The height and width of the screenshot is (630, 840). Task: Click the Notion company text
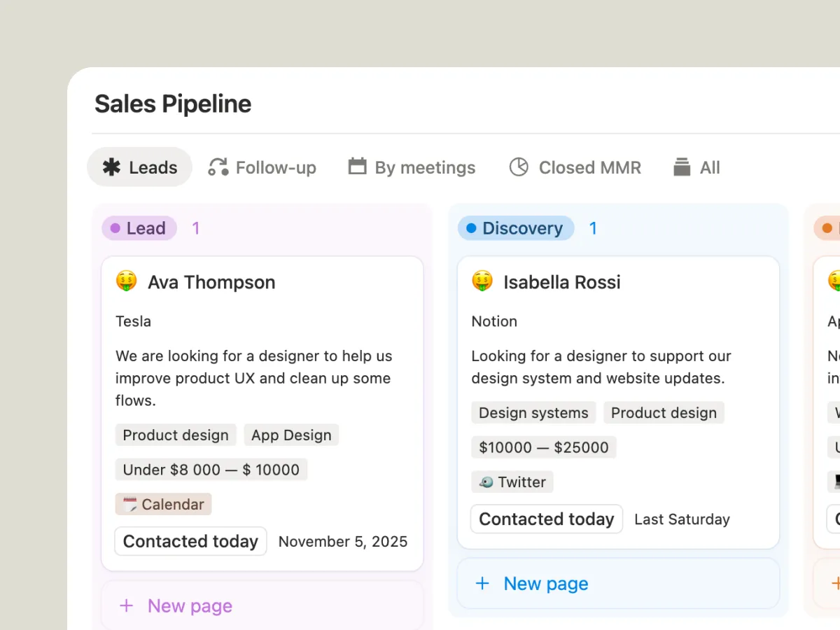(494, 321)
